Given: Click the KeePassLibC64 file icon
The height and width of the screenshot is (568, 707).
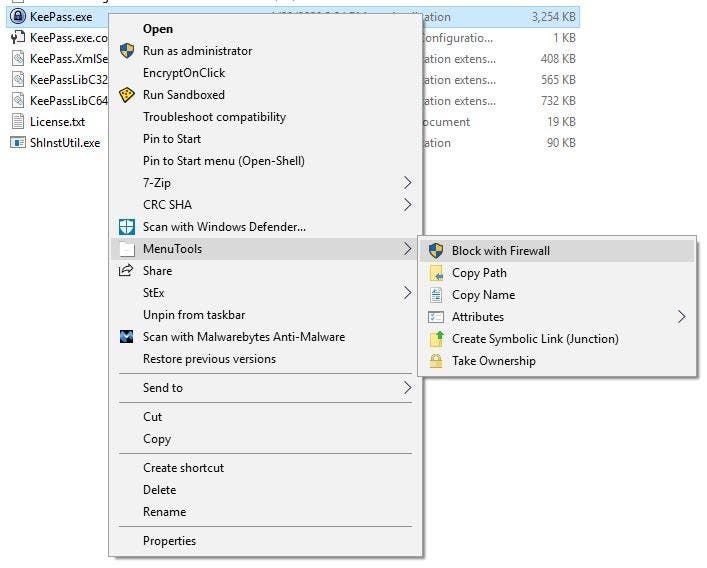Looking at the screenshot, I should [18, 101].
